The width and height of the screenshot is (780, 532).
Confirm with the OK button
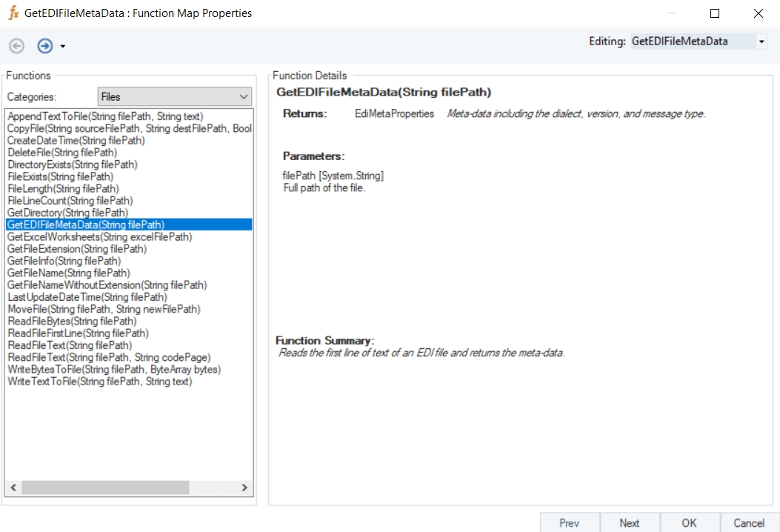[689, 523]
